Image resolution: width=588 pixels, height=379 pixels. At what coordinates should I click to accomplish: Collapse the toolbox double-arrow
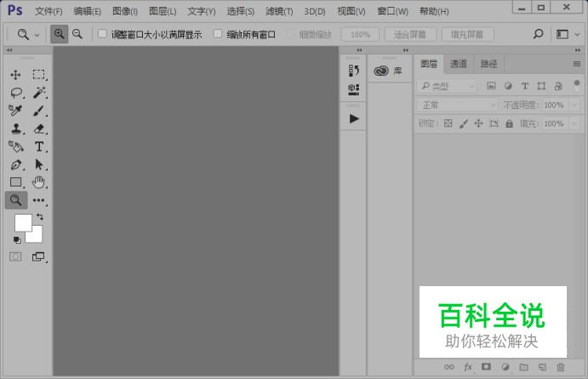click(x=9, y=50)
